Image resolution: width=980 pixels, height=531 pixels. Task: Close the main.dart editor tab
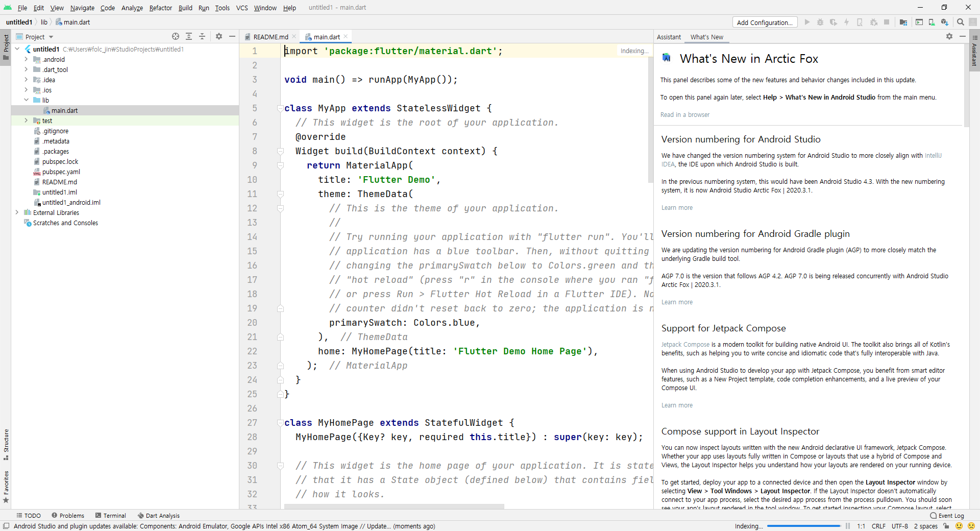coord(346,36)
